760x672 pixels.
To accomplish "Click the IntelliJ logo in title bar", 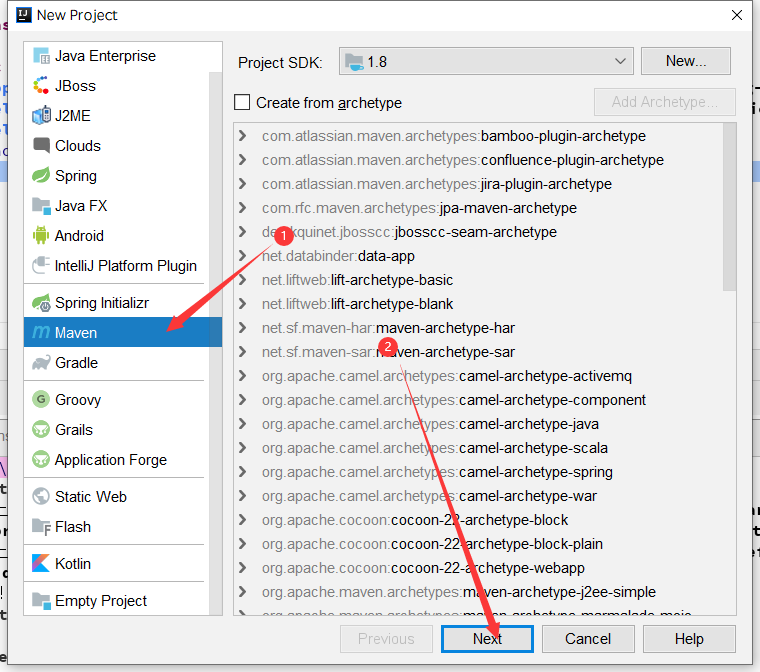I will [24, 15].
